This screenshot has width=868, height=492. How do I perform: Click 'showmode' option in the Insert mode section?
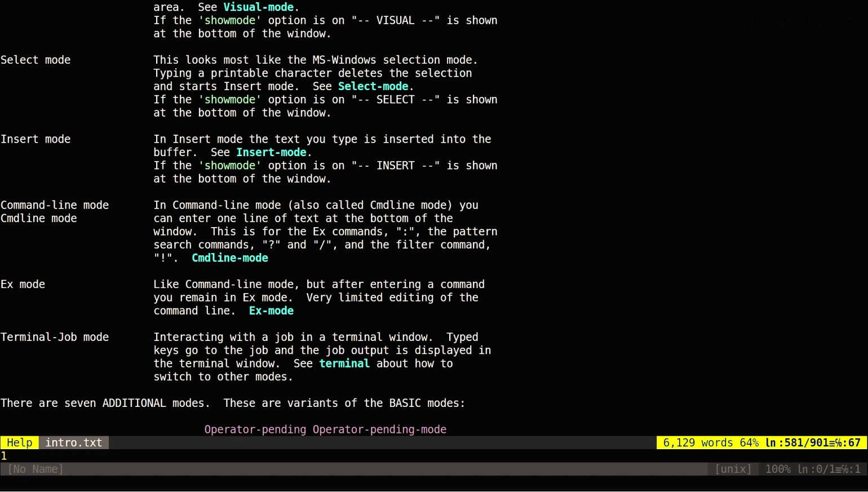click(229, 166)
